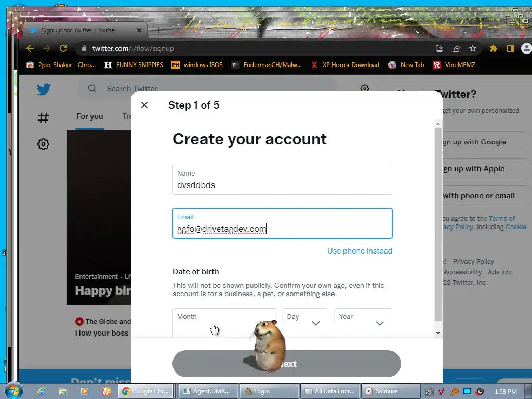Image resolution: width=532 pixels, height=399 pixels.
Task: Open the Settings gear in sidebar
Action: 43,144
